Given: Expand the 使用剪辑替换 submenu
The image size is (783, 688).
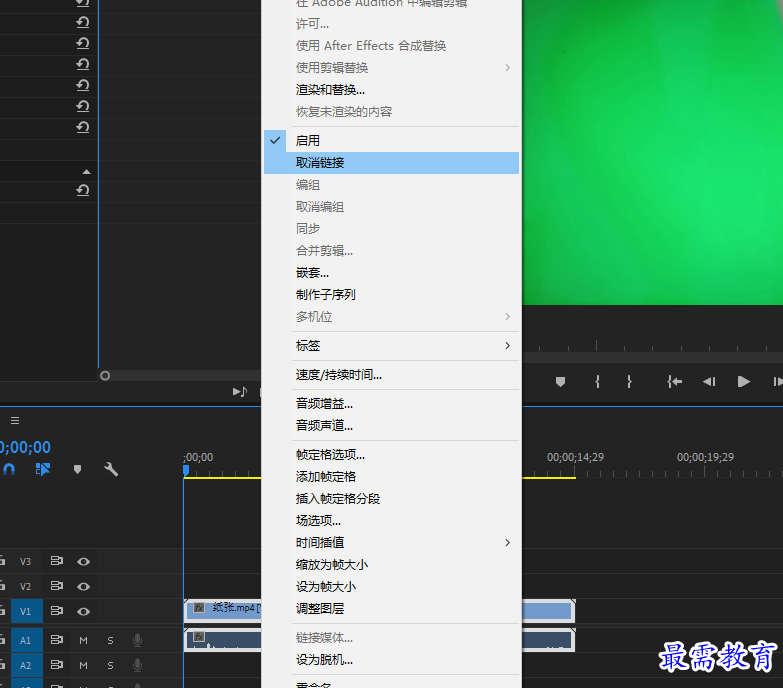Looking at the screenshot, I should 391,67.
